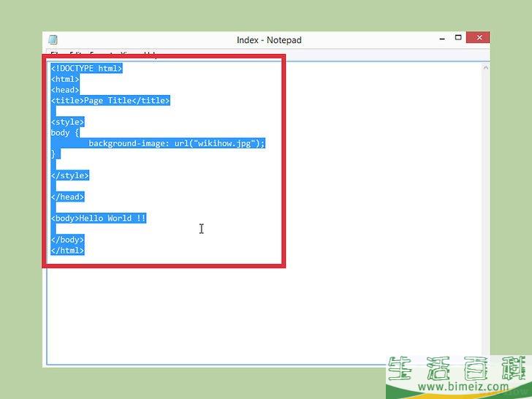The height and width of the screenshot is (399, 532).
Task: Click the opening "<head>" tag line
Action: pos(65,90)
